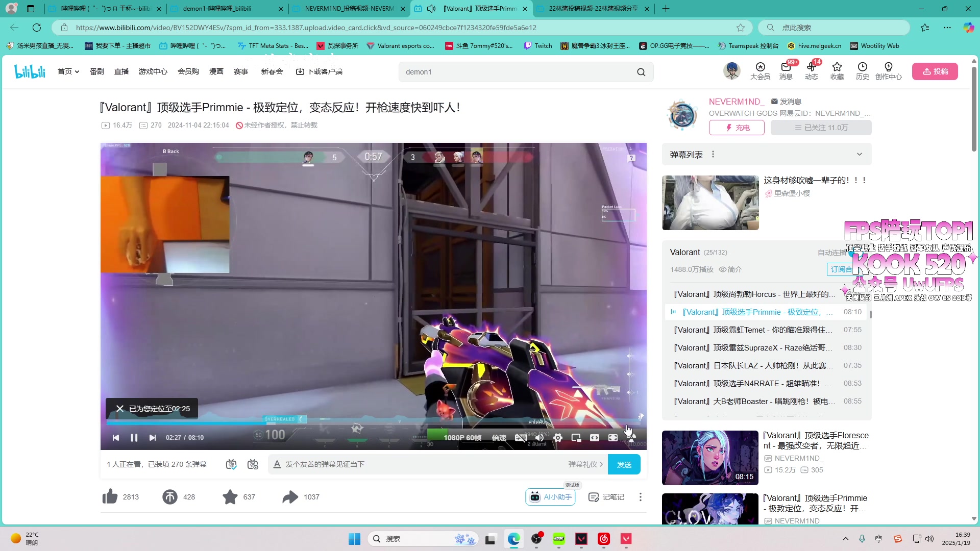Screen dimensions: 980x551
Task: Open 消息 messages icon
Action: click(786, 71)
